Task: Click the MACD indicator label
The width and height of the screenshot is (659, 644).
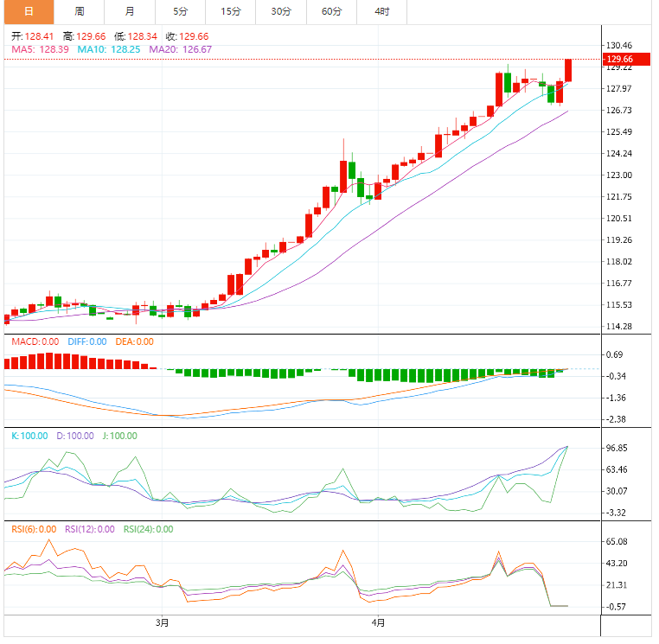Action: pos(35,341)
